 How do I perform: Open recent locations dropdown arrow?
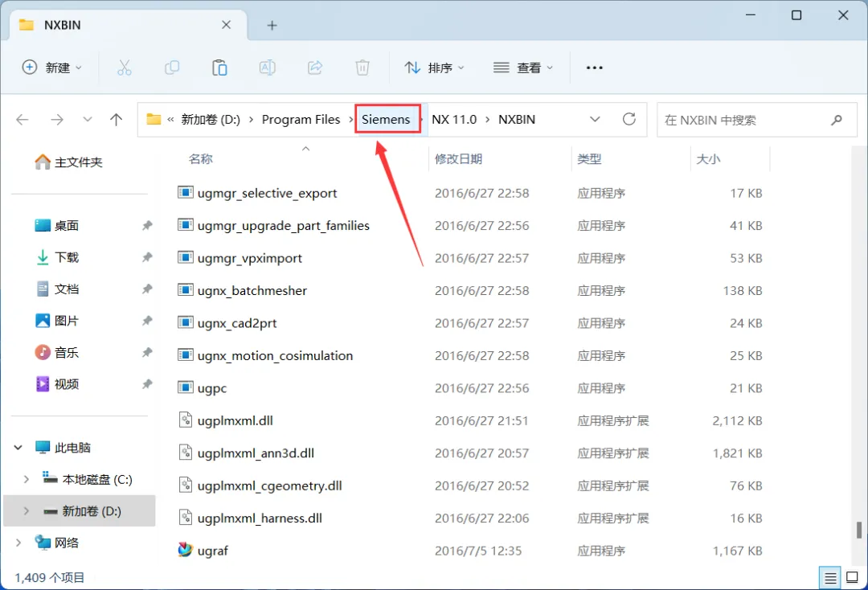[x=87, y=120]
